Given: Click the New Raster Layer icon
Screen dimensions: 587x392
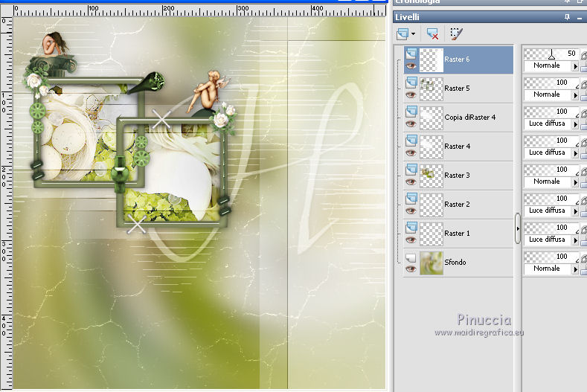Looking at the screenshot, I should [402, 34].
